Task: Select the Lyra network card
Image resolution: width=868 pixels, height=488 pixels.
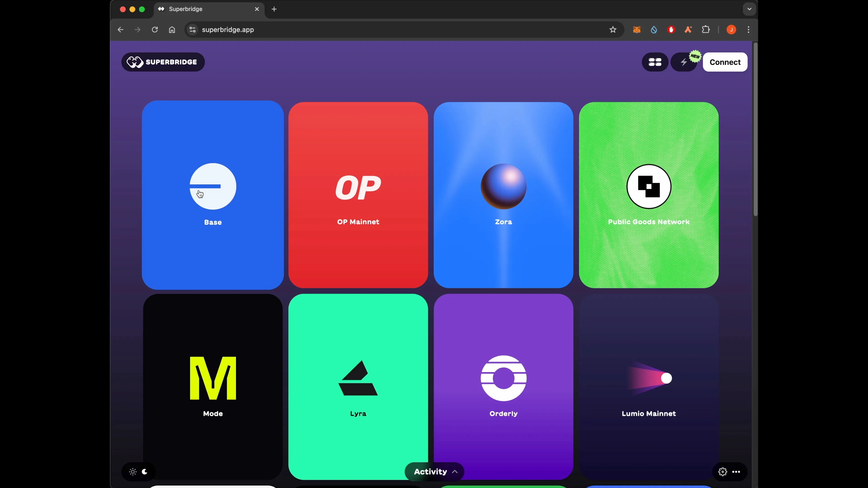Action: pyautogui.click(x=358, y=387)
